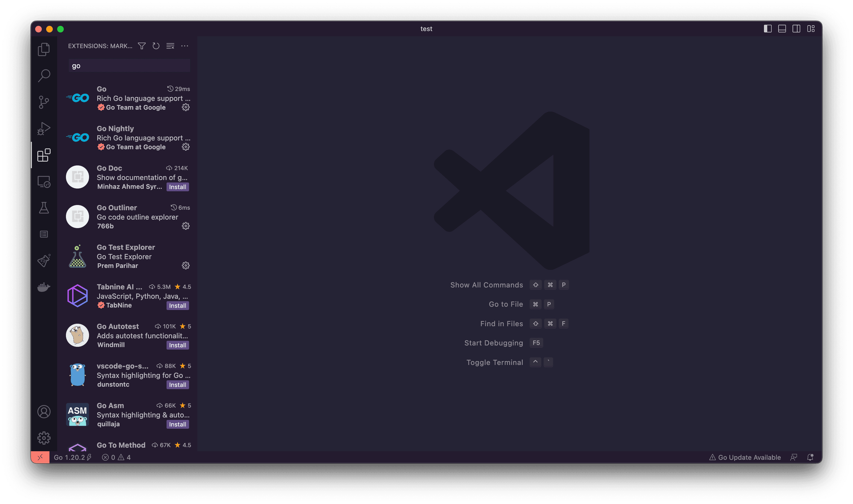Open the Search view in activity bar
The height and width of the screenshot is (504, 853).
[44, 76]
